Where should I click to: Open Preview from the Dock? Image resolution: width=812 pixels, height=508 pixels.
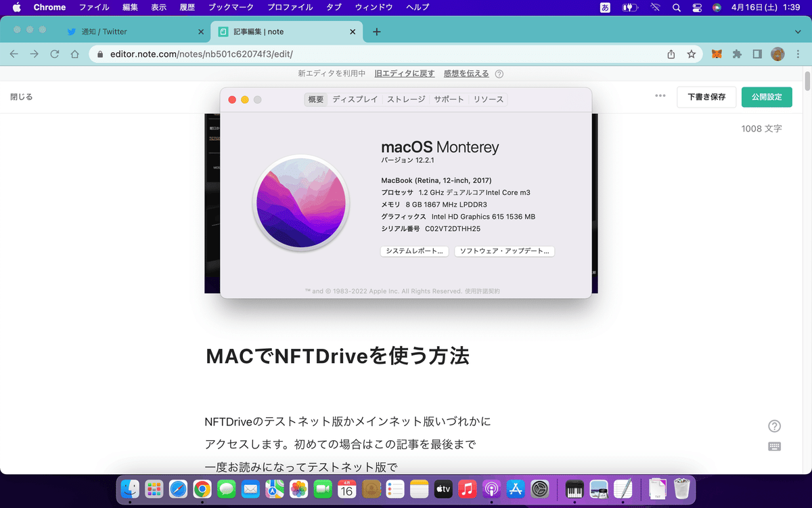coord(599,489)
